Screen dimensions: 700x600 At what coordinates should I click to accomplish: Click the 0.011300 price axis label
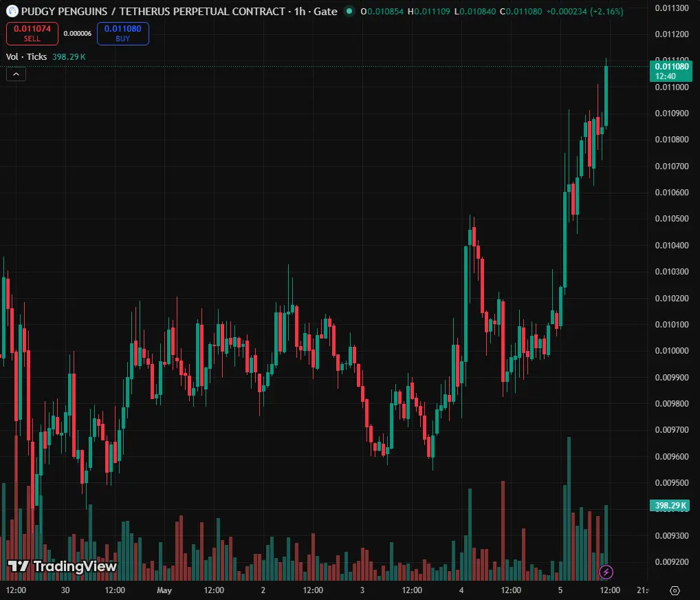[x=672, y=8]
